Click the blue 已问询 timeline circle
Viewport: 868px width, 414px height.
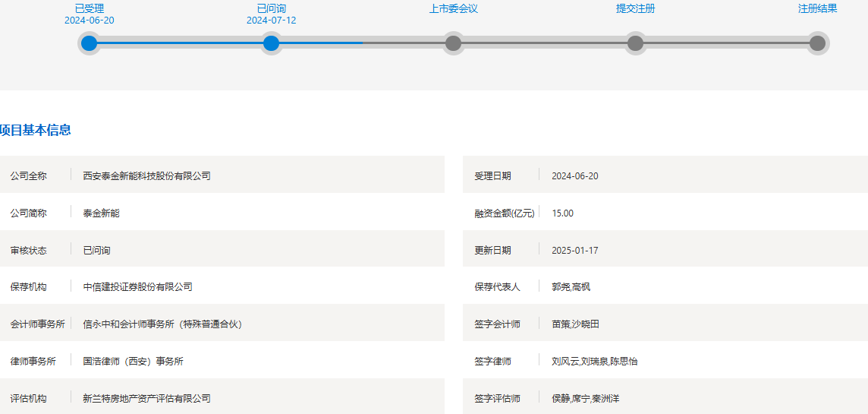tap(271, 43)
